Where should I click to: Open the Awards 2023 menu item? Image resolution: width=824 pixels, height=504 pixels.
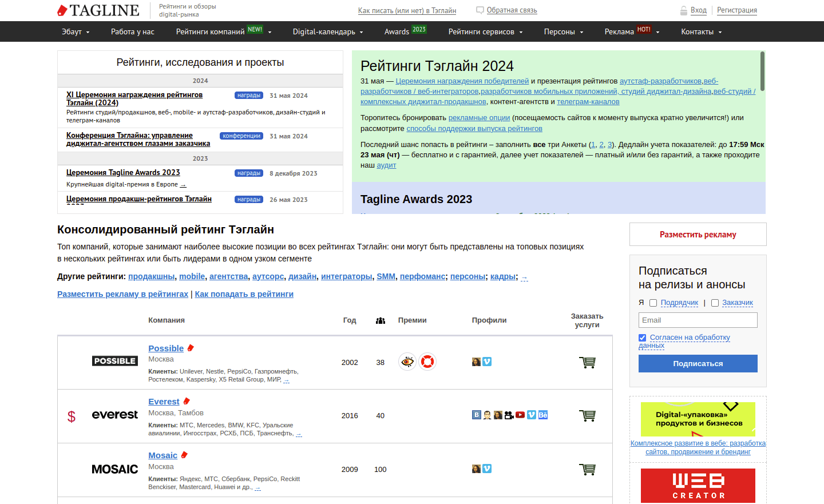[x=405, y=31]
